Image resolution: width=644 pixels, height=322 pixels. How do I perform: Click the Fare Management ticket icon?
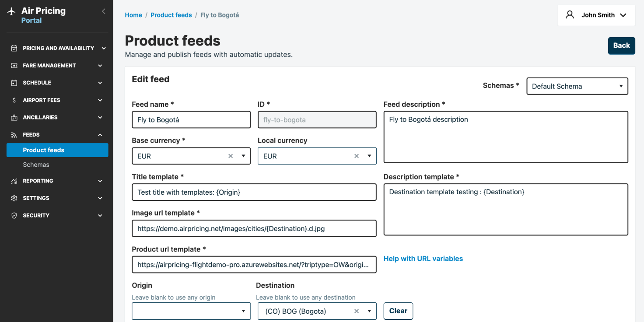click(x=14, y=66)
